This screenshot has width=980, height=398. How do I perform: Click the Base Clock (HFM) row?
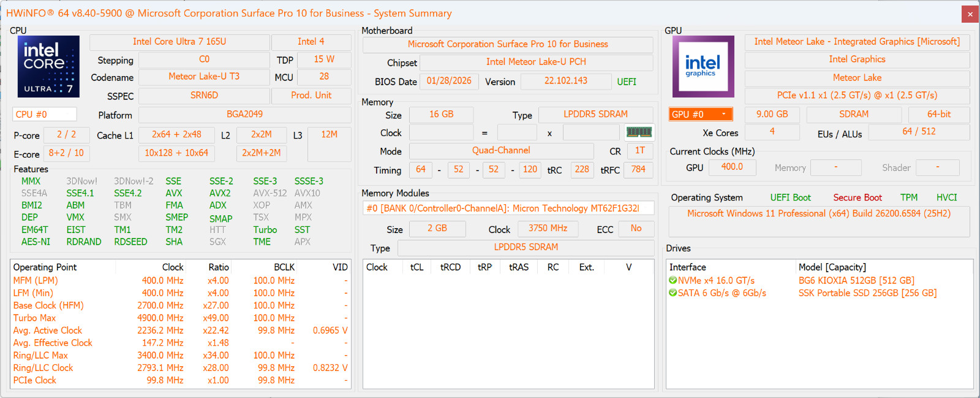click(181, 305)
